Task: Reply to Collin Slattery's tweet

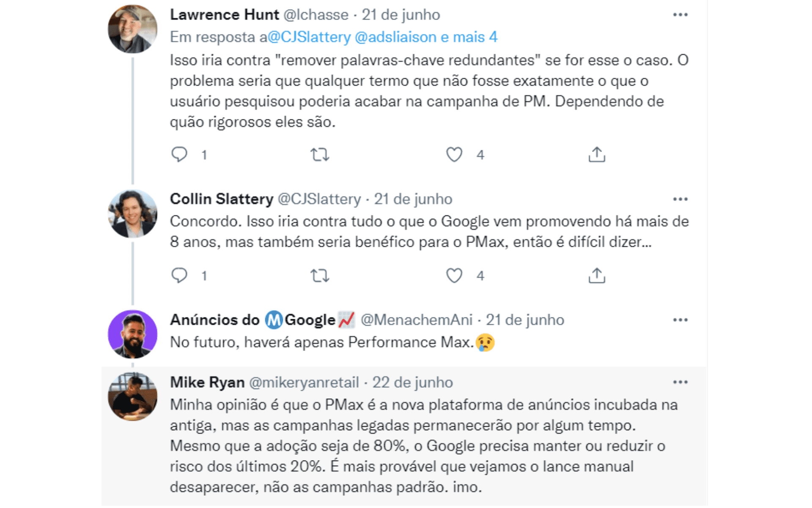Action: (x=179, y=276)
